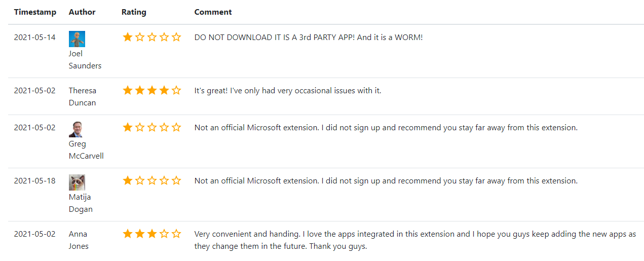Click the third star in Anna Jones' rating

coord(152,234)
